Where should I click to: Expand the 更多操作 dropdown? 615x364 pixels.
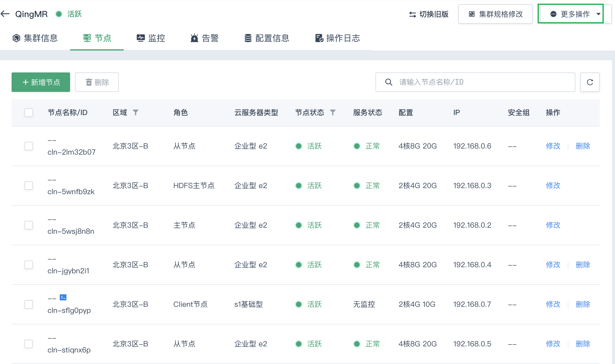coord(571,14)
